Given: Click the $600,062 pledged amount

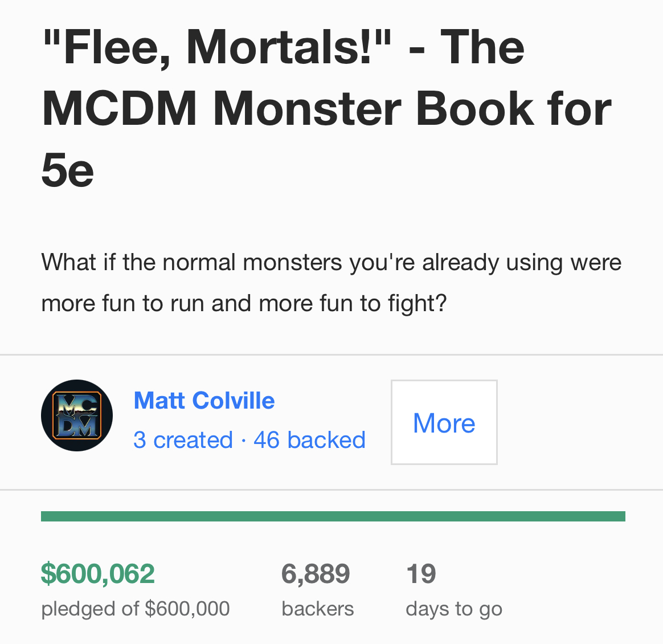Looking at the screenshot, I should tap(97, 574).
